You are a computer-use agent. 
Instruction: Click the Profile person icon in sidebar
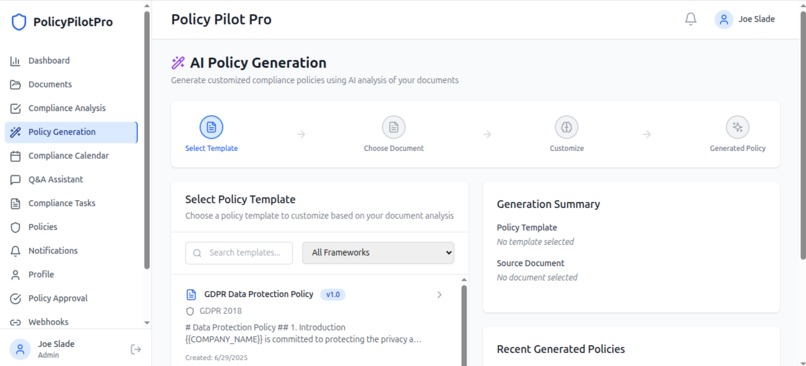point(15,274)
